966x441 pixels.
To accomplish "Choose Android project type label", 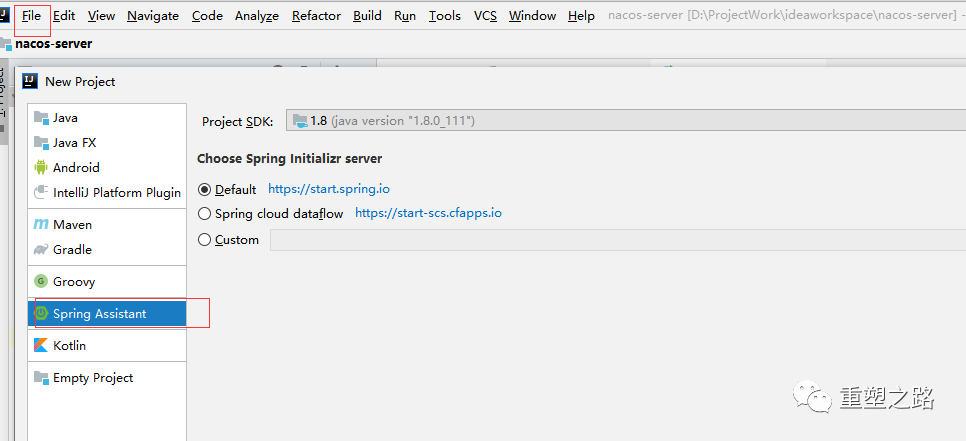I will tap(76, 168).
